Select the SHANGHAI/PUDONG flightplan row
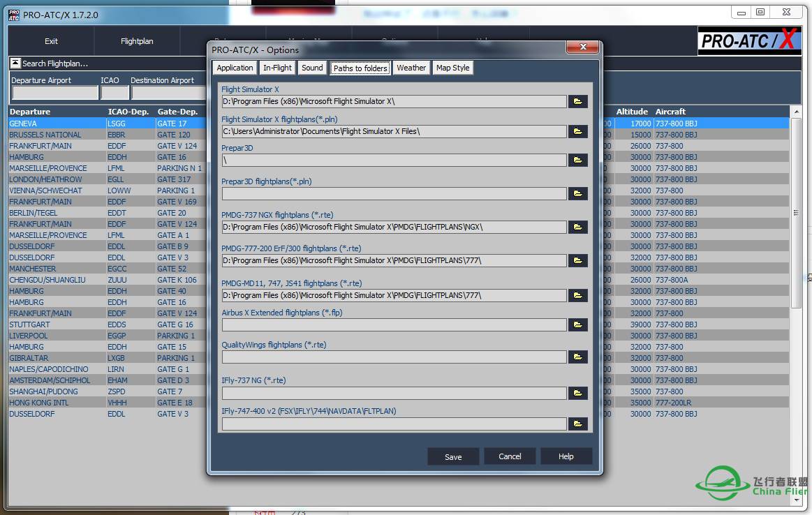This screenshot has width=812, height=515. [x=108, y=391]
